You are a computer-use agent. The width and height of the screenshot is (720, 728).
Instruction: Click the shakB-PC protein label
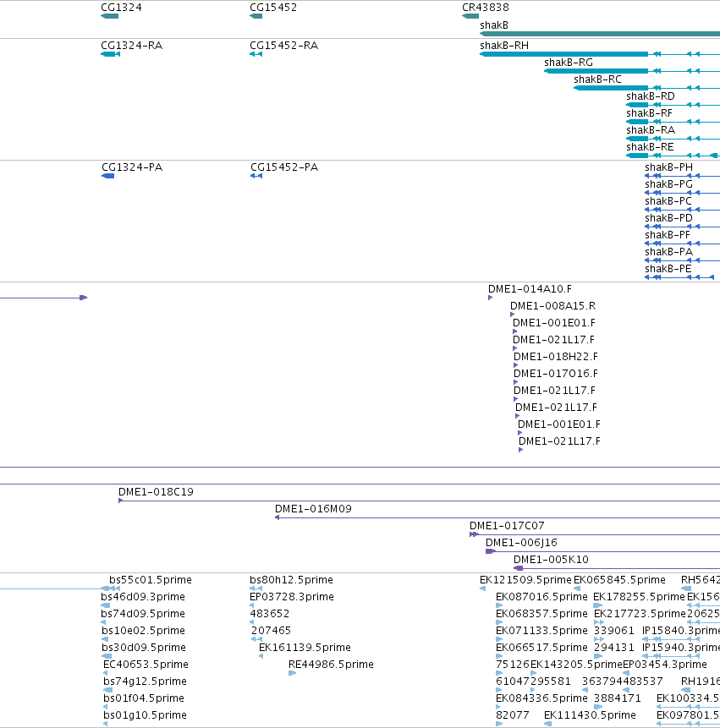coord(668,201)
